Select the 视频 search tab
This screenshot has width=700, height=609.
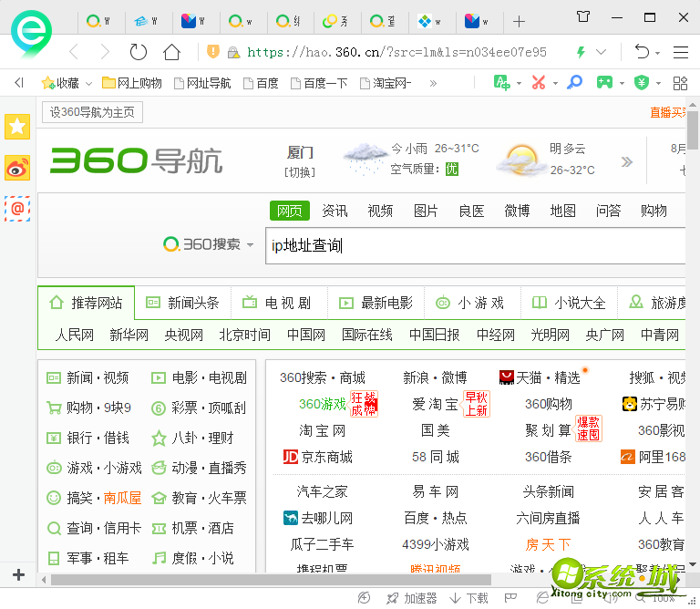click(380, 211)
